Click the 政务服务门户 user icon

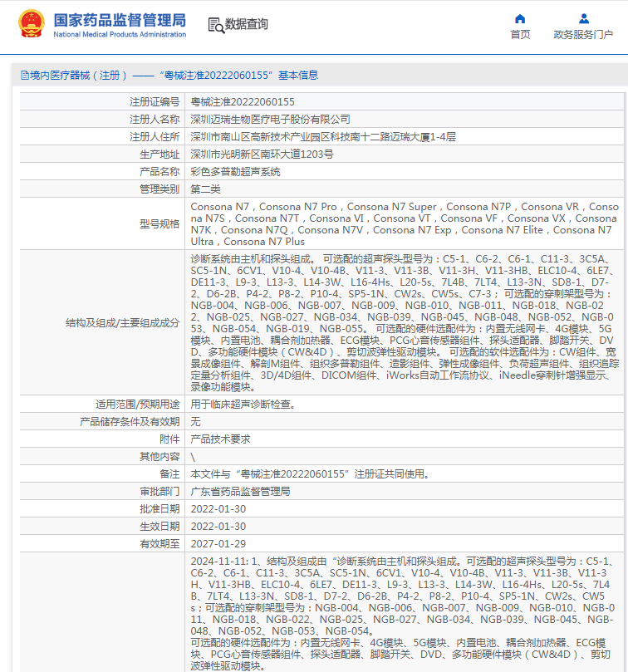click(x=583, y=18)
